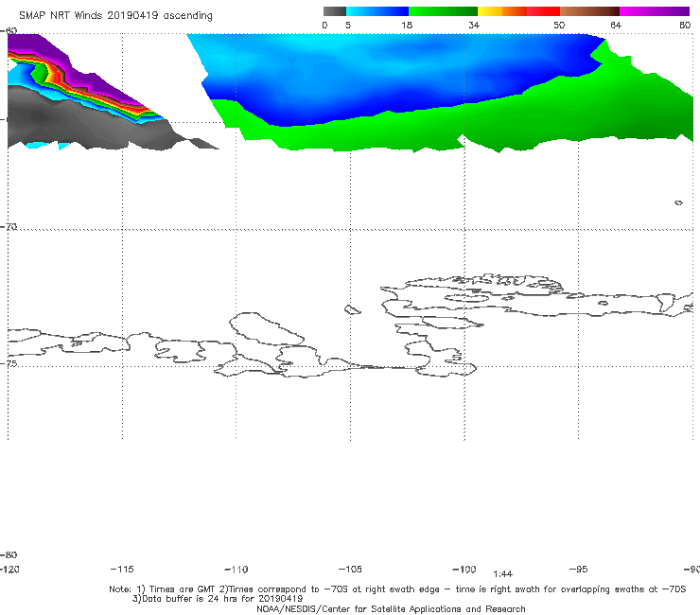Select the brown segment of the color bar
Image resolution: width=700 pixels, height=615 pixels.
click(589, 11)
